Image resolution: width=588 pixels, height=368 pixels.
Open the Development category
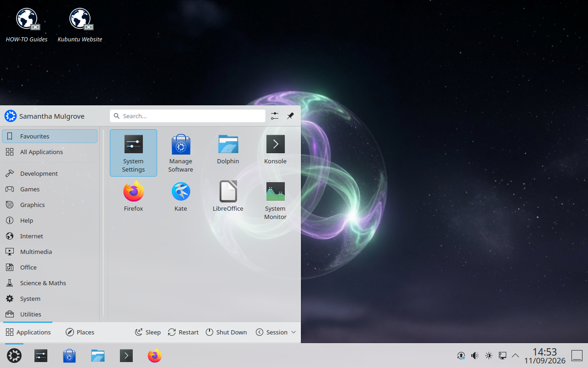pos(50,173)
